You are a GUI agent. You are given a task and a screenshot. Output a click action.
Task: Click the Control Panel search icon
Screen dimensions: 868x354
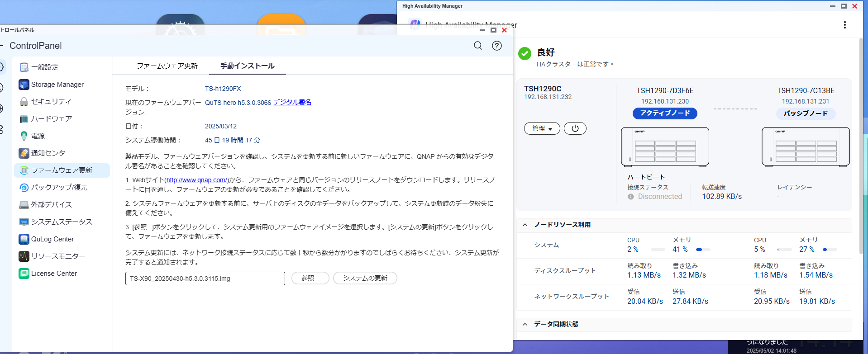pos(478,46)
